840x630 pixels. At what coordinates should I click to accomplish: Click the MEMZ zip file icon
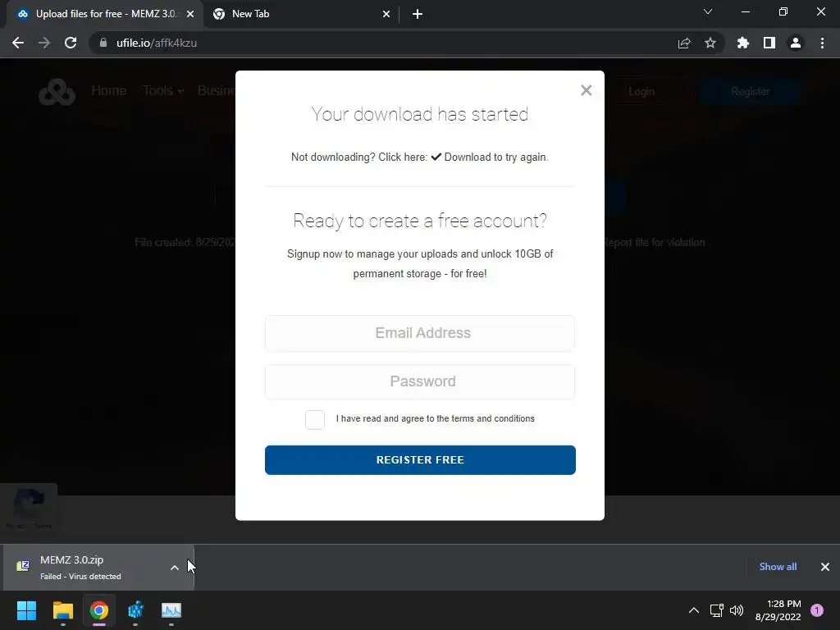point(23,566)
